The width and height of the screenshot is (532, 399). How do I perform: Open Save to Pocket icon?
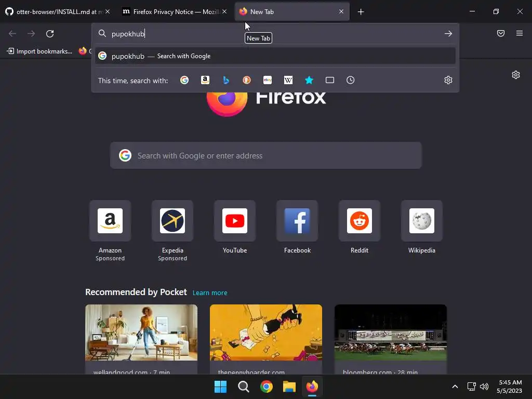[x=500, y=33]
